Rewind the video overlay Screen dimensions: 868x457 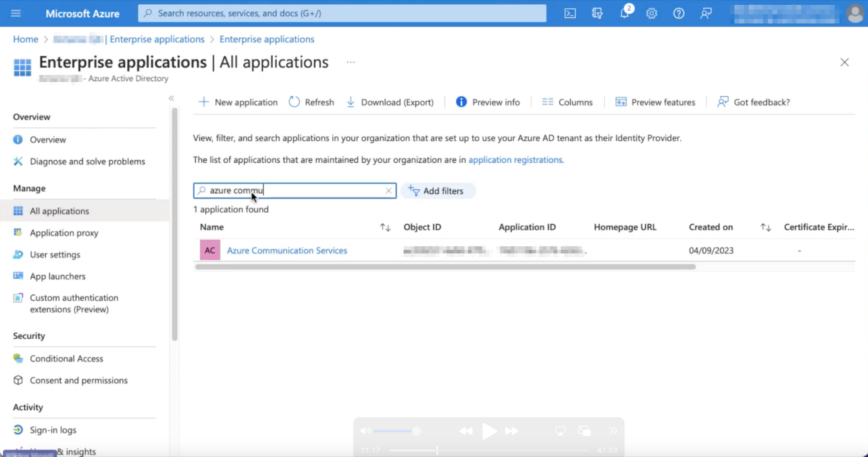466,431
